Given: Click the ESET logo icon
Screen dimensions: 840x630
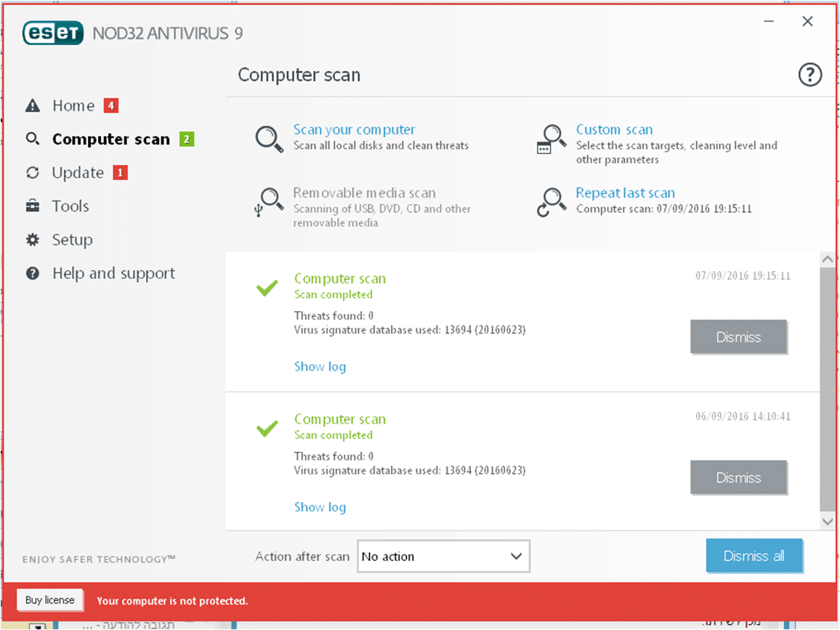Looking at the screenshot, I should tap(53, 33).
